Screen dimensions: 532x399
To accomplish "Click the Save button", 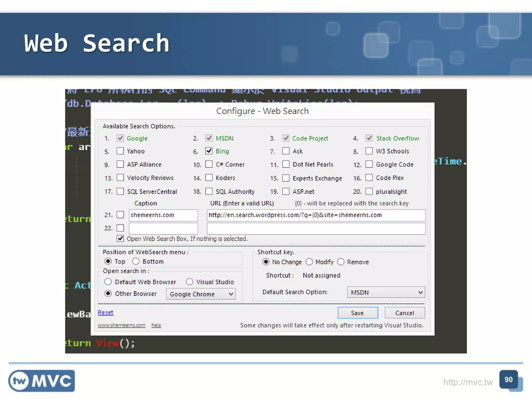I will coord(358,313).
